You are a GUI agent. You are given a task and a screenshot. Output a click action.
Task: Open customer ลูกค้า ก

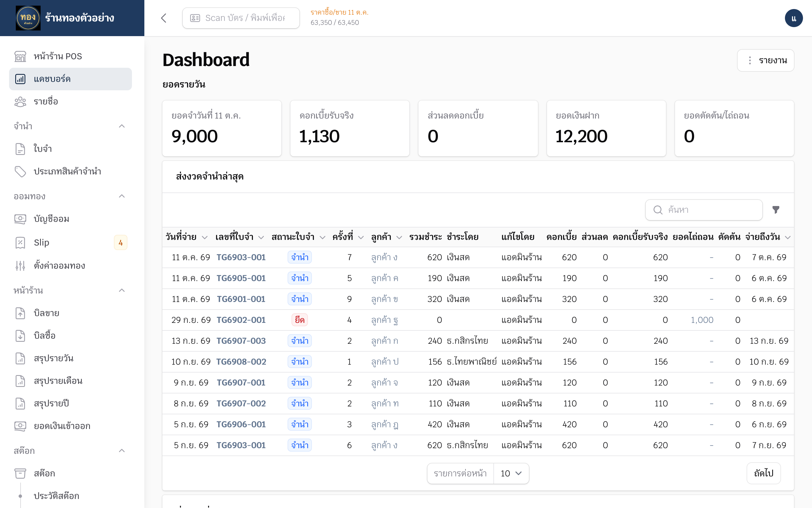tap(385, 341)
